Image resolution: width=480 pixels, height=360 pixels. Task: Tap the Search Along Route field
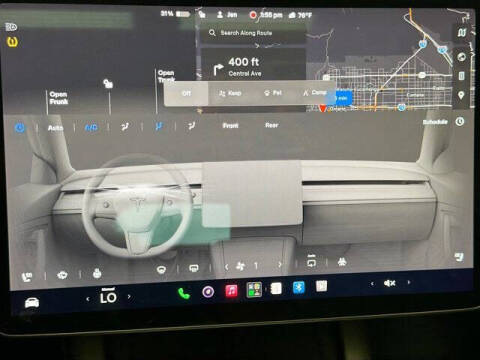point(253,33)
